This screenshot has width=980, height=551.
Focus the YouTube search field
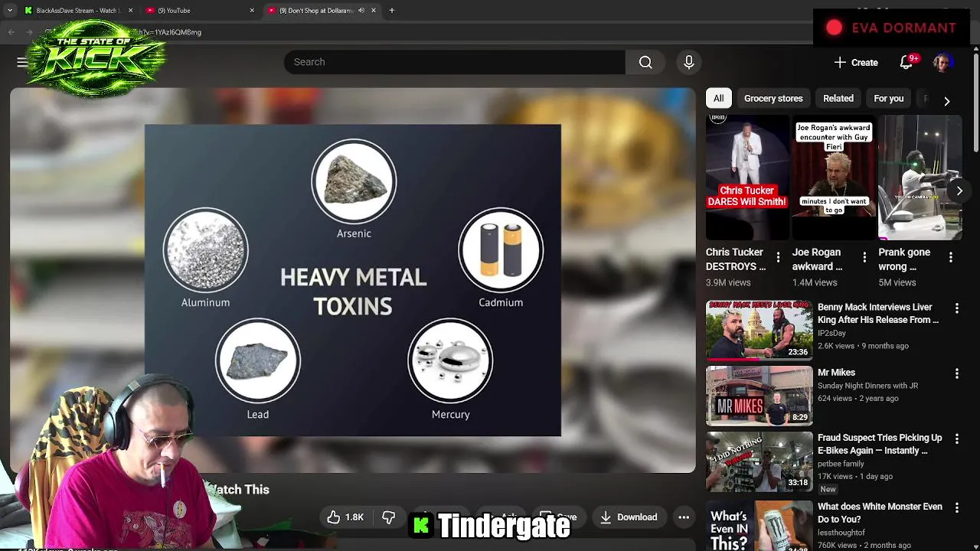[454, 62]
